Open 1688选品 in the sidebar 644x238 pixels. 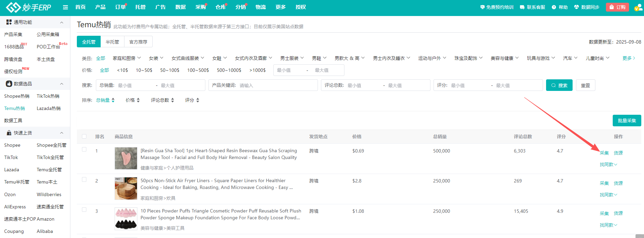[x=14, y=47]
